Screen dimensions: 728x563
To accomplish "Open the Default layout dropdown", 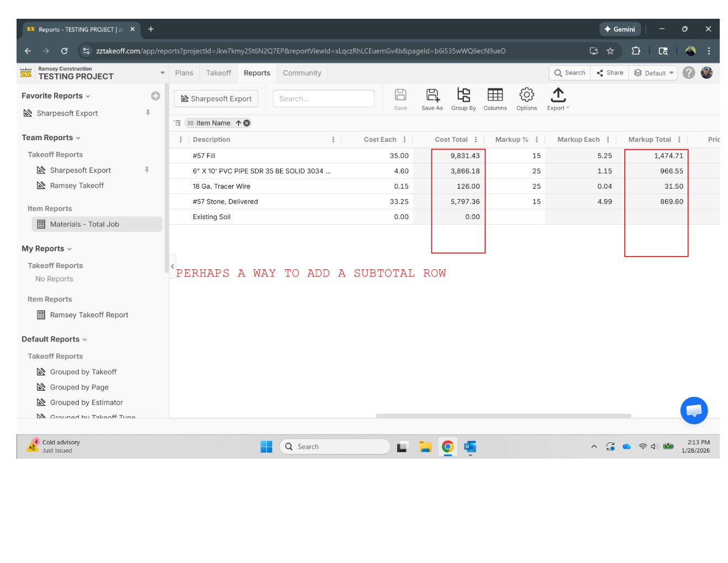I will coord(654,73).
